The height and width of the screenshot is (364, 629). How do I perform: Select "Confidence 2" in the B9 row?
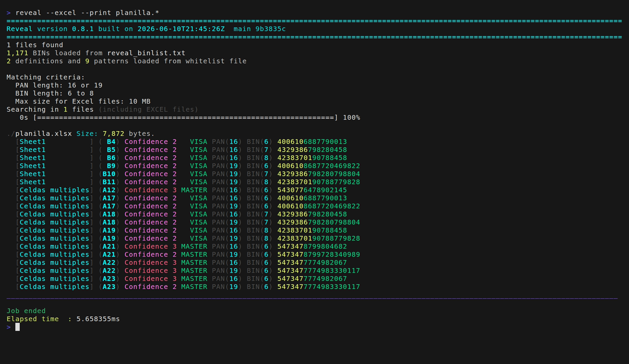151,166
